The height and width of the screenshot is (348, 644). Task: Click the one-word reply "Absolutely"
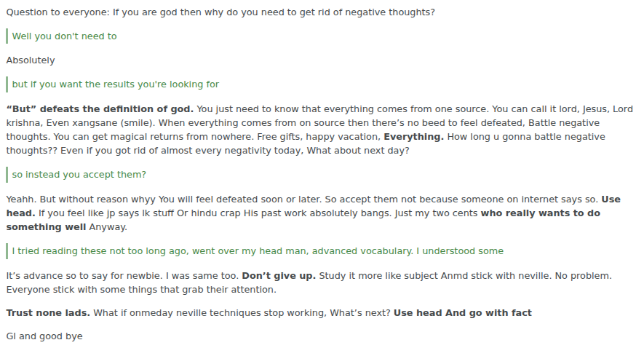pos(31,60)
